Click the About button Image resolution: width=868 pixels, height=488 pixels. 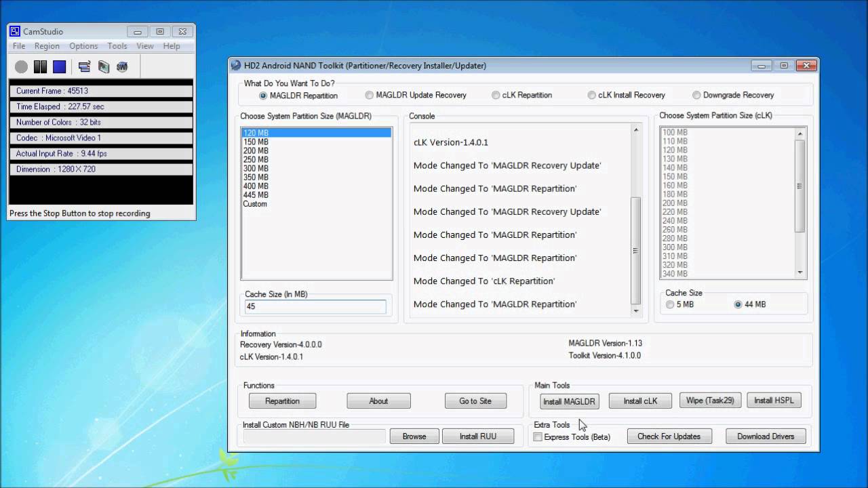378,401
